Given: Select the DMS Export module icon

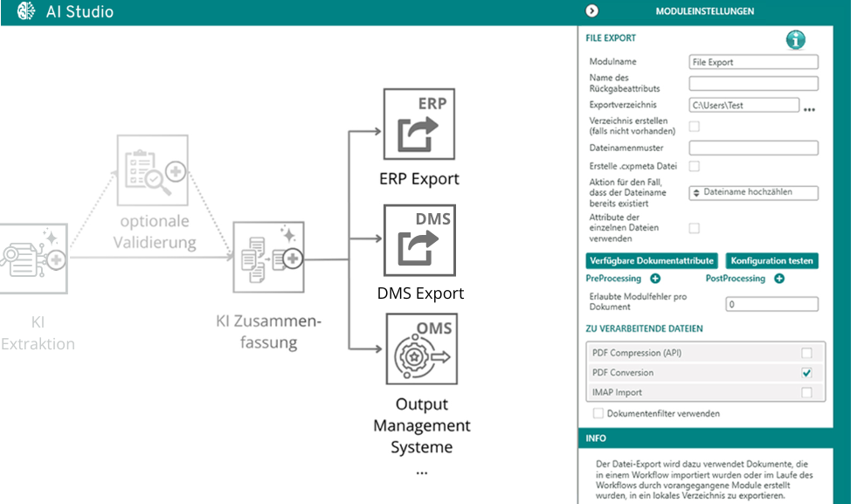Looking at the screenshot, I should pyautogui.click(x=420, y=240).
